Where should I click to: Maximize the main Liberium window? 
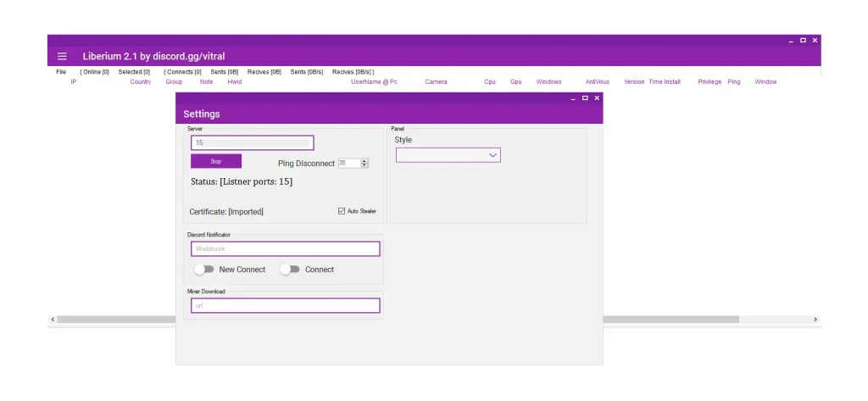pos(803,41)
